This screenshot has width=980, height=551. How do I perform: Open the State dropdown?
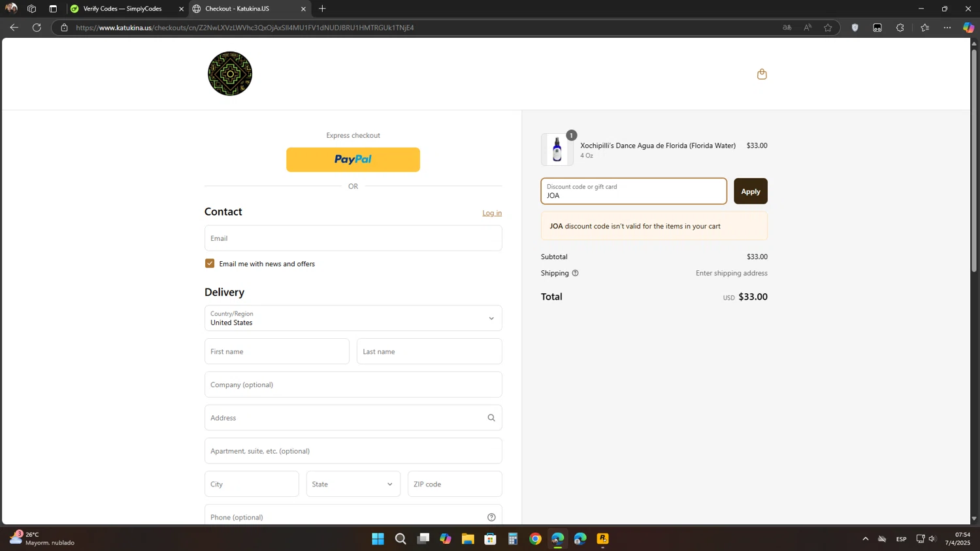coord(353,484)
